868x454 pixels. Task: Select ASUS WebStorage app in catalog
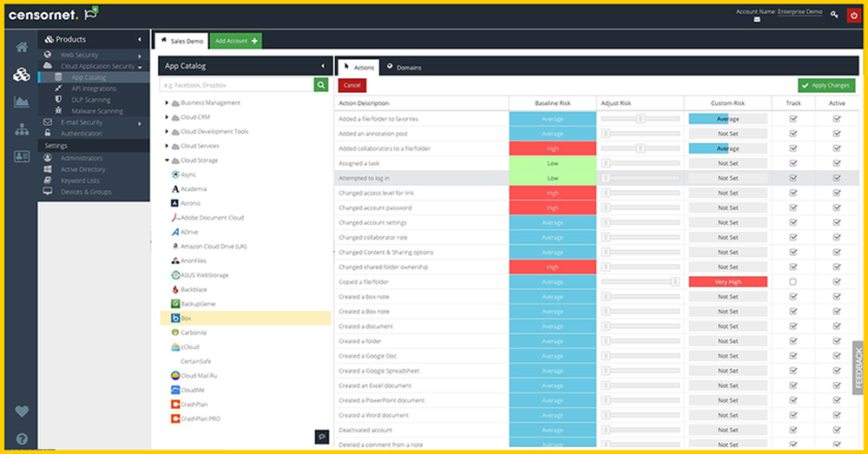click(200, 275)
